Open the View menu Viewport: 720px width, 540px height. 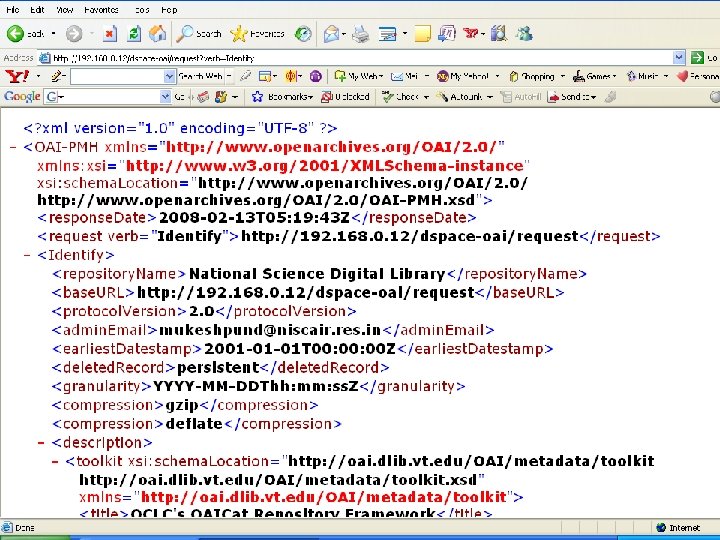64,10
